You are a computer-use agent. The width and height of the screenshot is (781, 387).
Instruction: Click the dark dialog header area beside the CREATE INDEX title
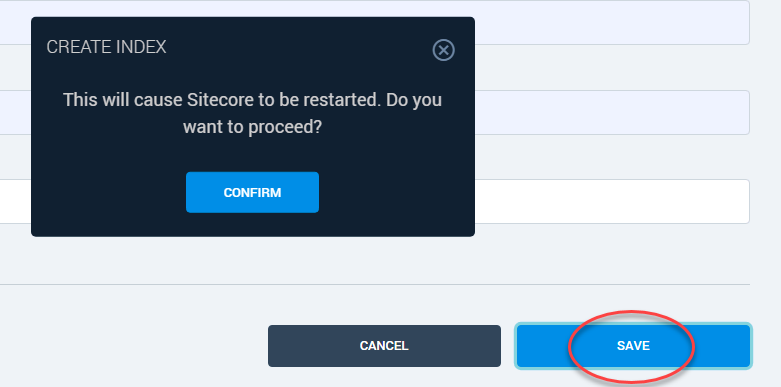point(299,47)
